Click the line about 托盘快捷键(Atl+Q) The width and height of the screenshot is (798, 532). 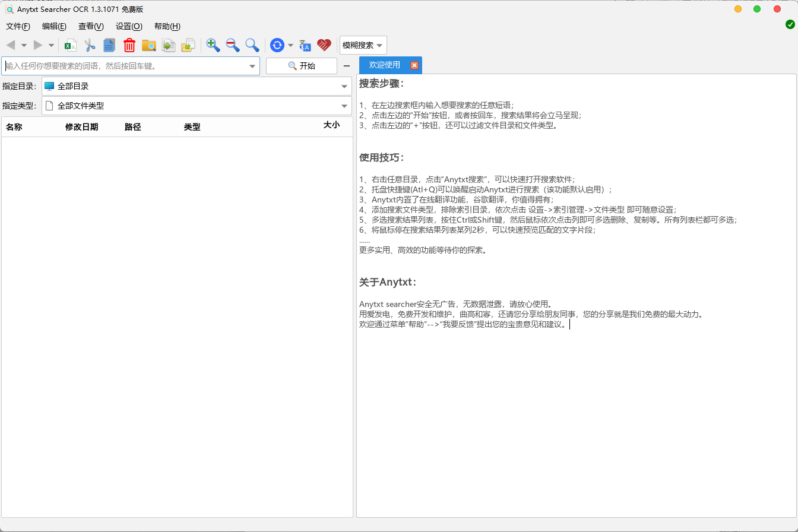click(x=486, y=190)
